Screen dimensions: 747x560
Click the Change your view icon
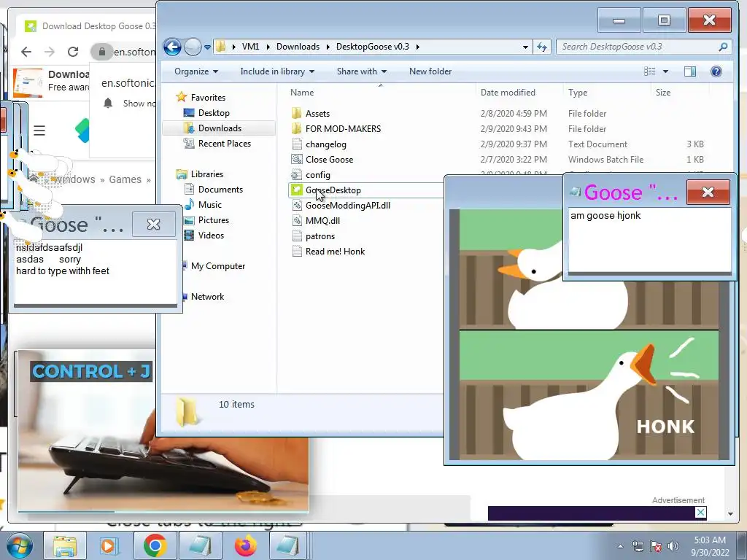pos(650,71)
